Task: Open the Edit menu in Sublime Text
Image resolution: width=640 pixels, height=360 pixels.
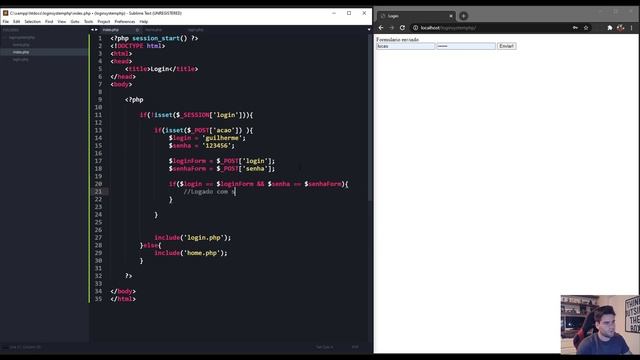Action: click(16, 22)
